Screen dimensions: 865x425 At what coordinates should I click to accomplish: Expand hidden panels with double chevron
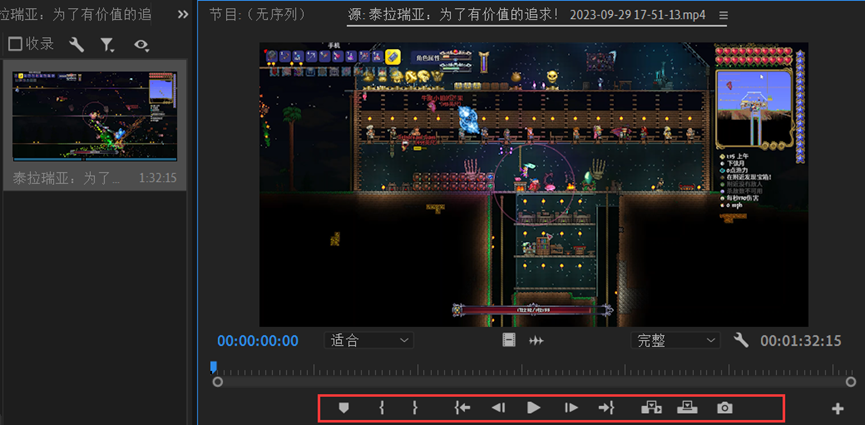[182, 14]
